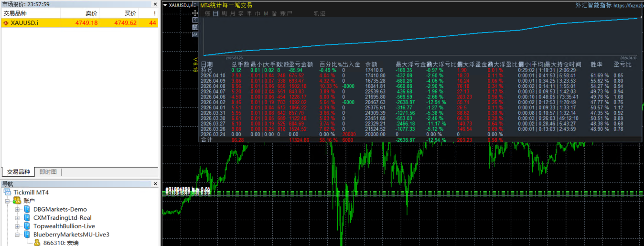The width and height of the screenshot is (644, 246).
Task: Click the 2026.04.02 row date
Action: tap(213, 103)
